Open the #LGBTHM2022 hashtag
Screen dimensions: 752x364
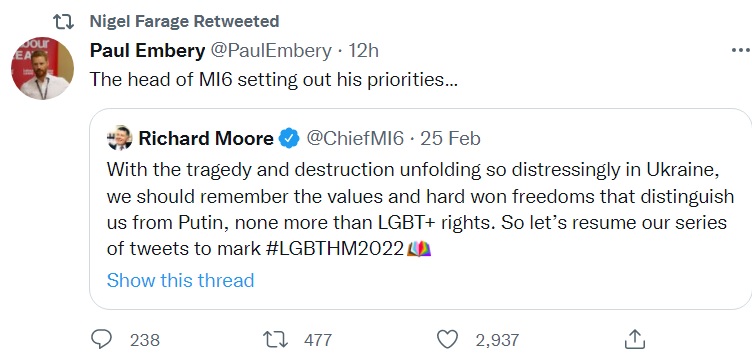point(334,249)
